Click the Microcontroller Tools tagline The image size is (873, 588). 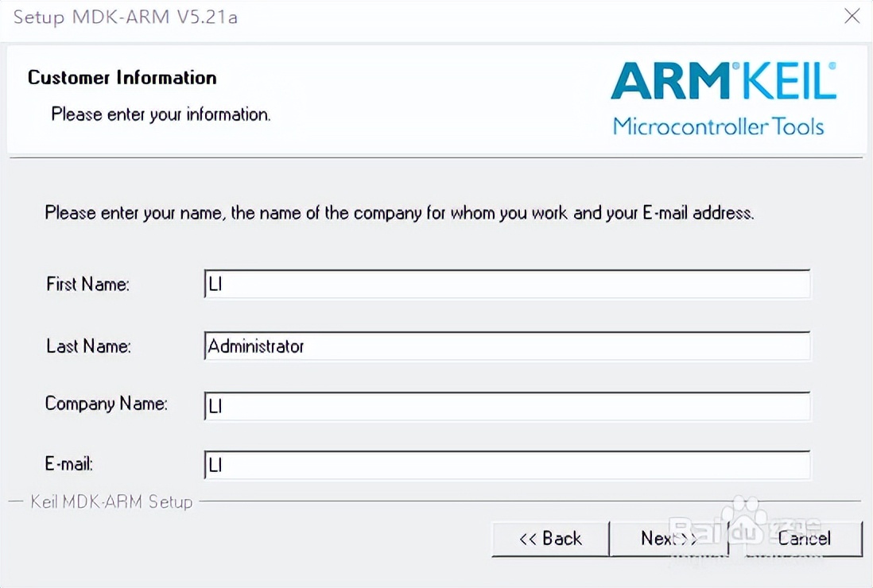point(718,126)
